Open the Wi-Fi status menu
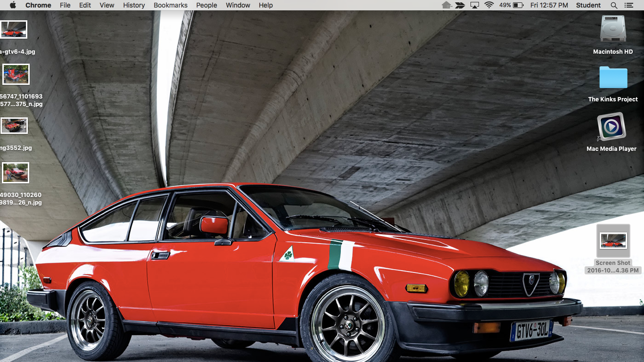The width and height of the screenshot is (644, 362). click(489, 5)
